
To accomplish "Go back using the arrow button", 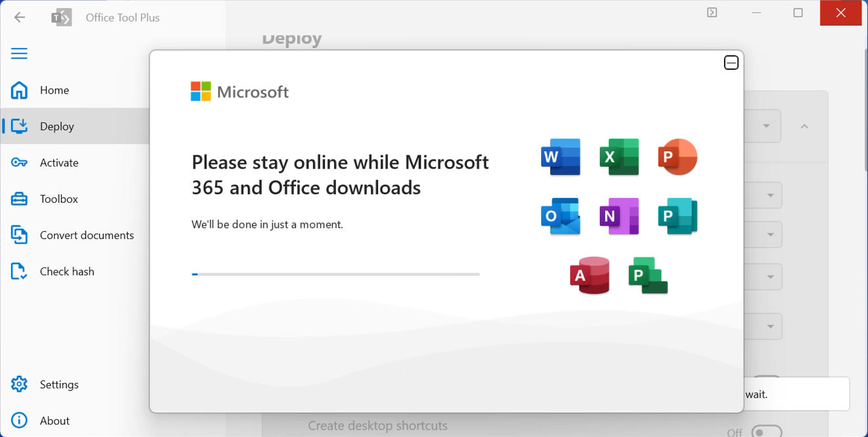I will point(20,17).
